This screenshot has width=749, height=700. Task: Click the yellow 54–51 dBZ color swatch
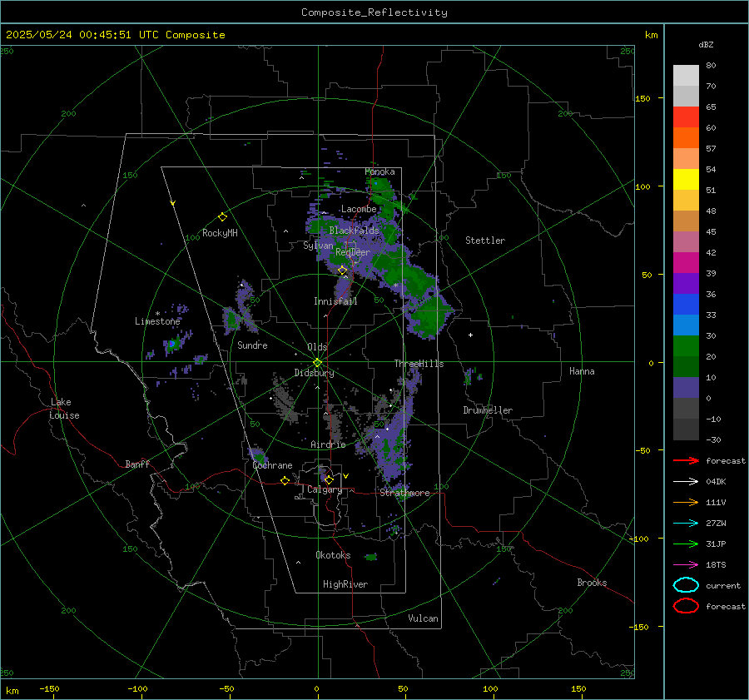[686, 180]
